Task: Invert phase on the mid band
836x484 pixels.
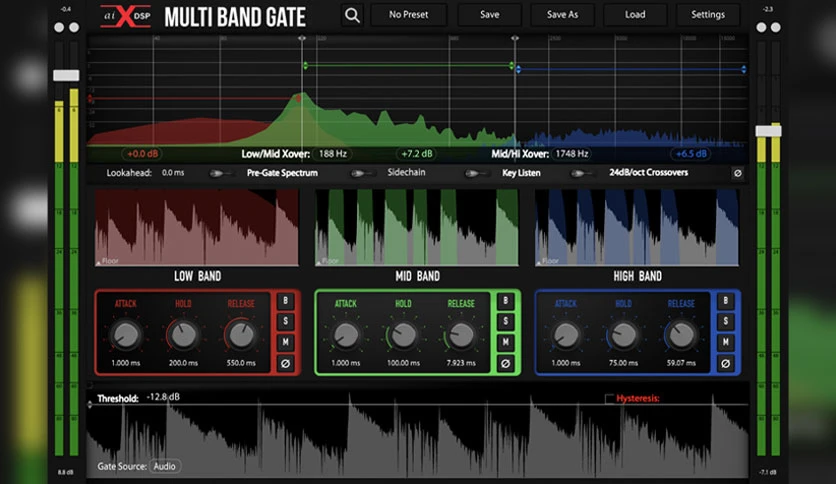Action: pyautogui.click(x=505, y=364)
